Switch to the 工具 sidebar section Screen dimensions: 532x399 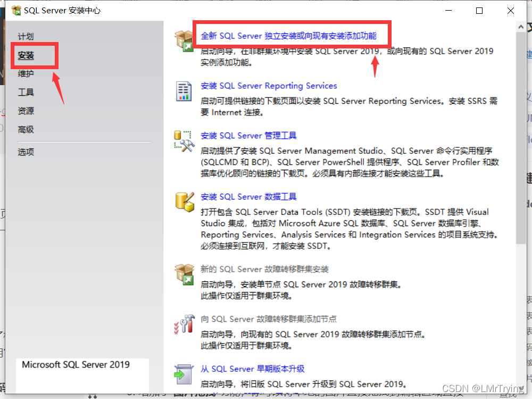(26, 92)
